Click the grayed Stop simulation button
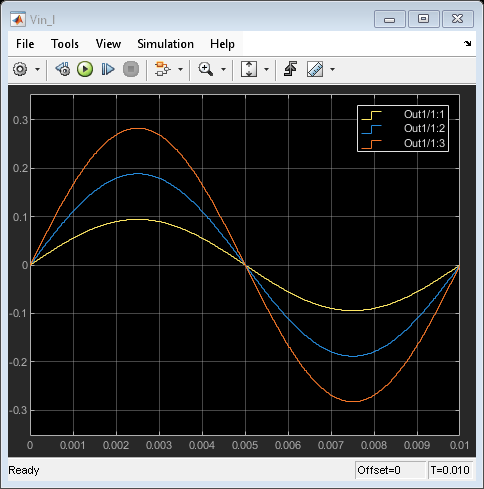484x489 pixels. point(131,69)
